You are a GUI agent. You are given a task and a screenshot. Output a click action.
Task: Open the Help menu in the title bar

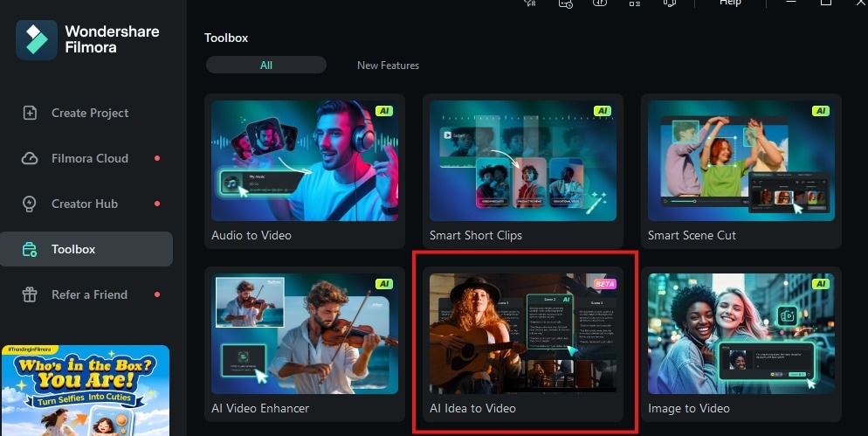click(x=730, y=3)
